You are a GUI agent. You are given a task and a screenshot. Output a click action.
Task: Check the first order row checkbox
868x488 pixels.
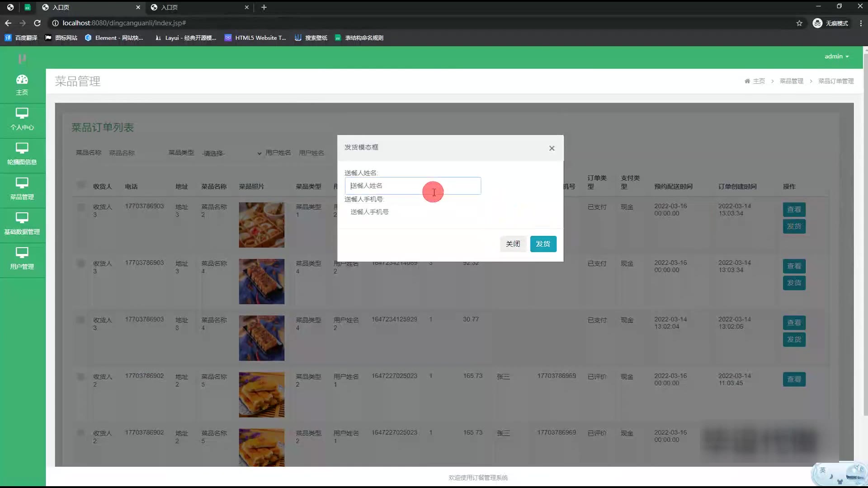(x=81, y=207)
